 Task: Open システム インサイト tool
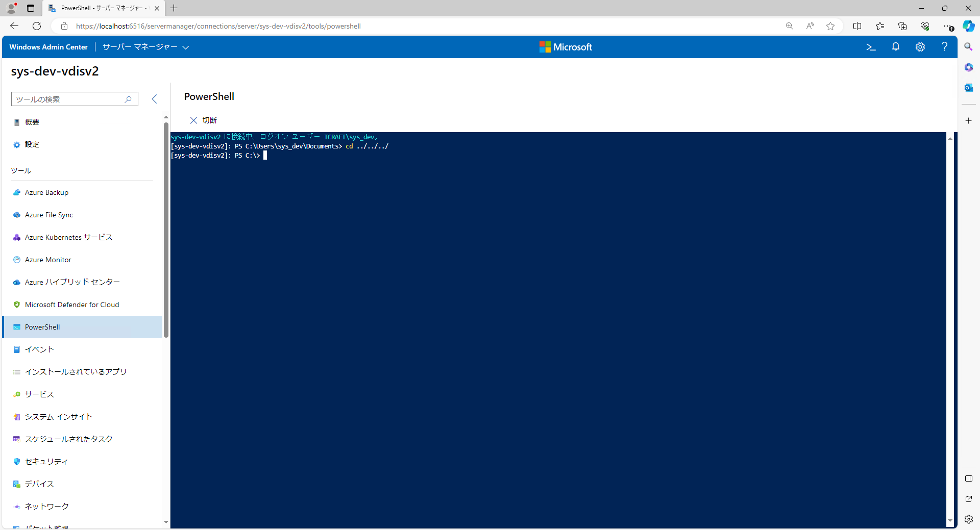coord(82,417)
